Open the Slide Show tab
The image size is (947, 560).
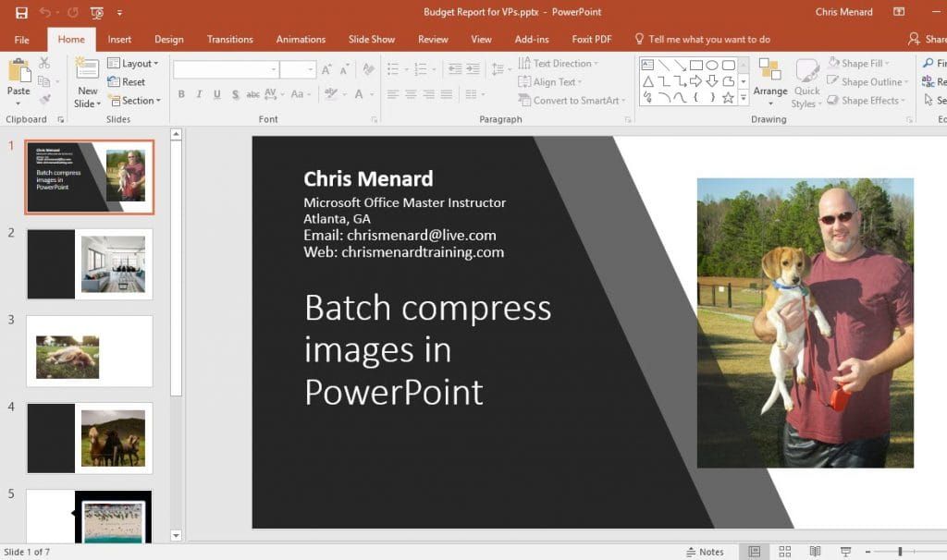coord(371,39)
